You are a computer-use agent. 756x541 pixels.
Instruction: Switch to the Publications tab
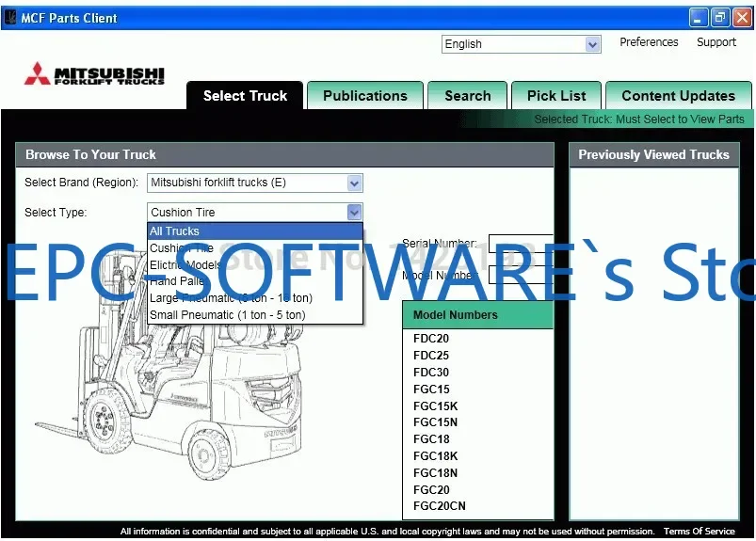point(365,95)
